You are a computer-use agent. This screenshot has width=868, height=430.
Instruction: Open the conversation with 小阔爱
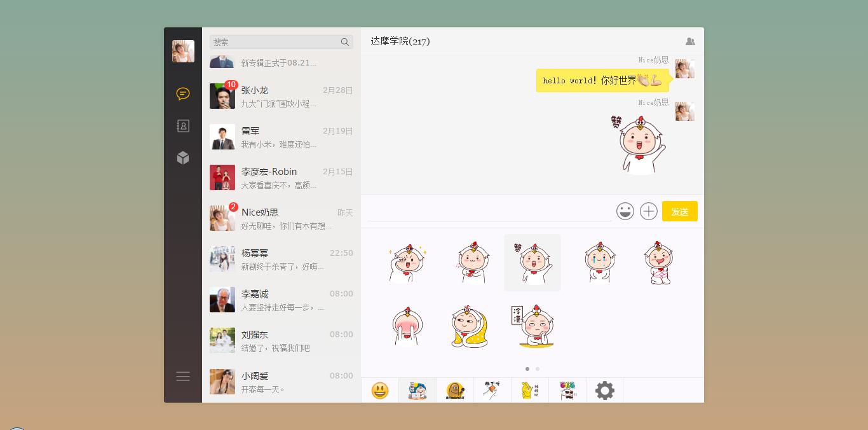click(x=281, y=382)
